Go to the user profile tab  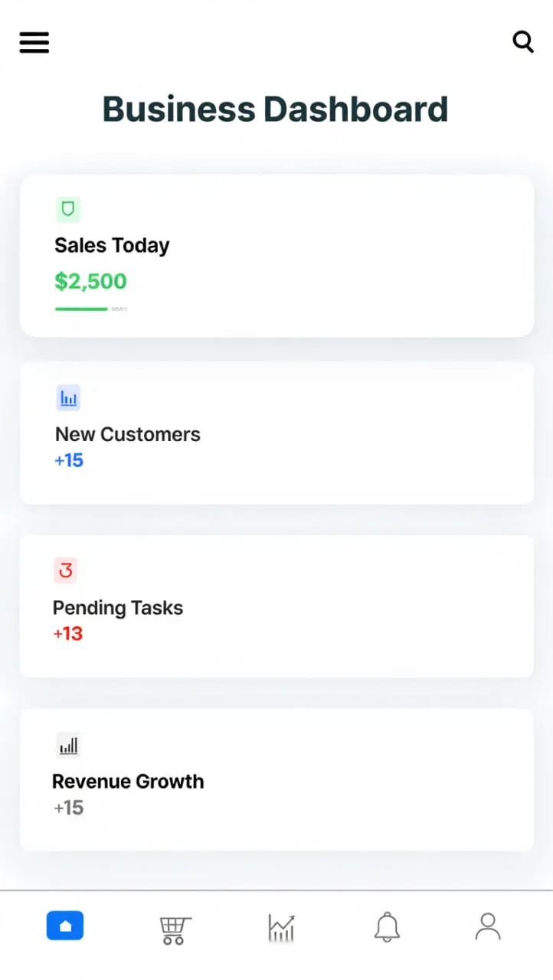pyautogui.click(x=488, y=926)
